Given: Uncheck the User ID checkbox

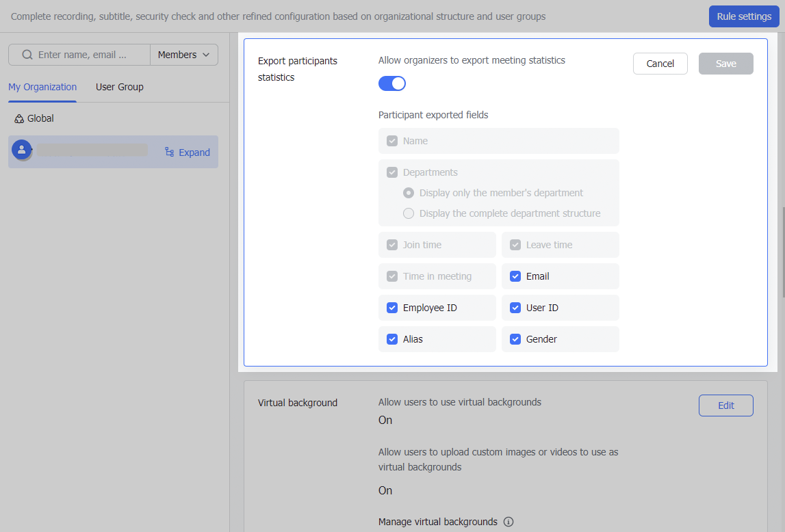Looking at the screenshot, I should tap(515, 308).
